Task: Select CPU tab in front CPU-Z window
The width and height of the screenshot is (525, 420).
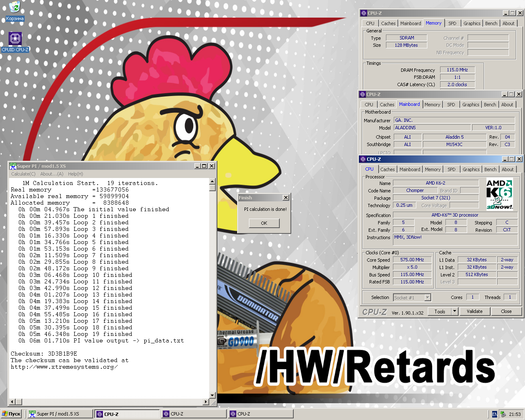Action: 369,169
